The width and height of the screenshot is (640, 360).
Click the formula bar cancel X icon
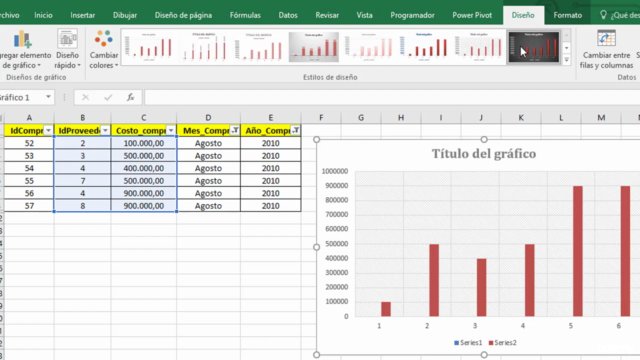[85, 97]
